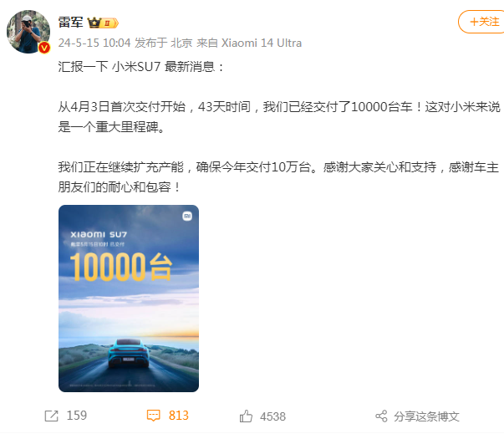Open 雷军's profile avatar photo
504x434 pixels.
pyautogui.click(x=28, y=32)
